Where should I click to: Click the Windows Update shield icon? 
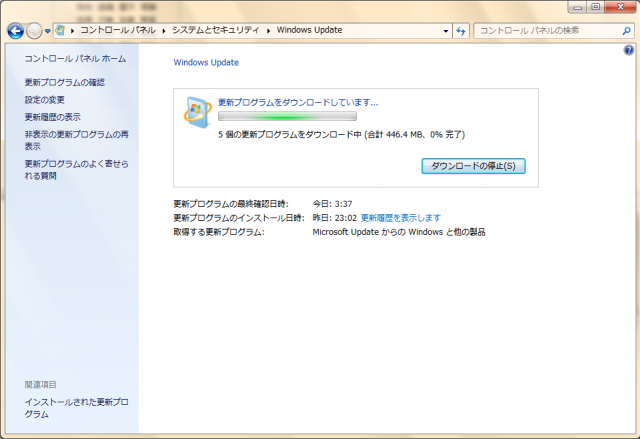(x=198, y=112)
